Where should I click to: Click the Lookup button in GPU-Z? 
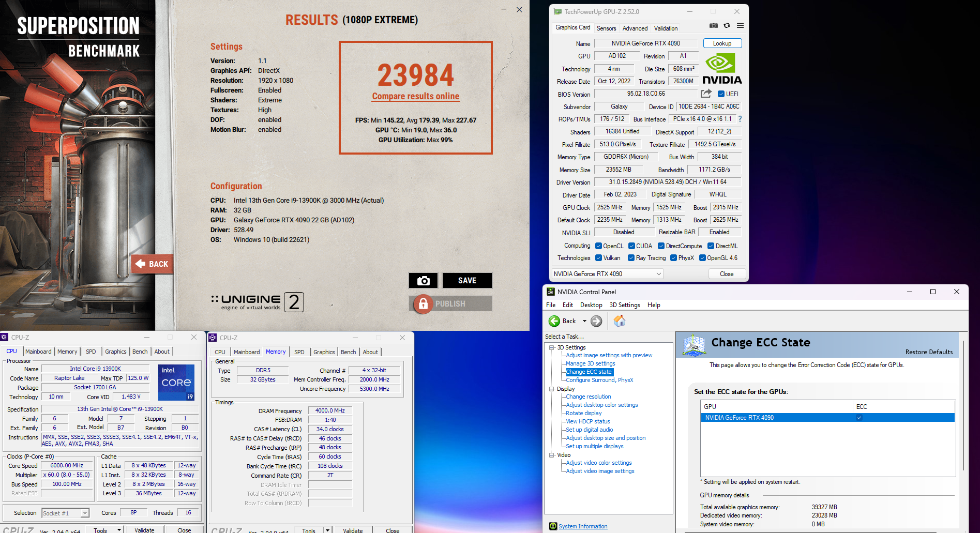[x=722, y=43]
